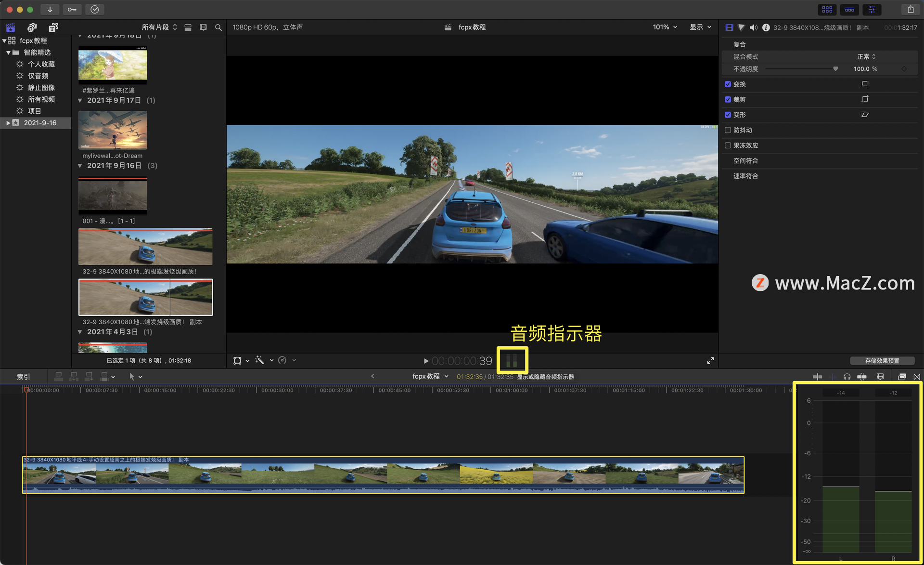Select the 紫罗兰 clip thumbnail
This screenshot has width=924, height=565.
[x=113, y=65]
